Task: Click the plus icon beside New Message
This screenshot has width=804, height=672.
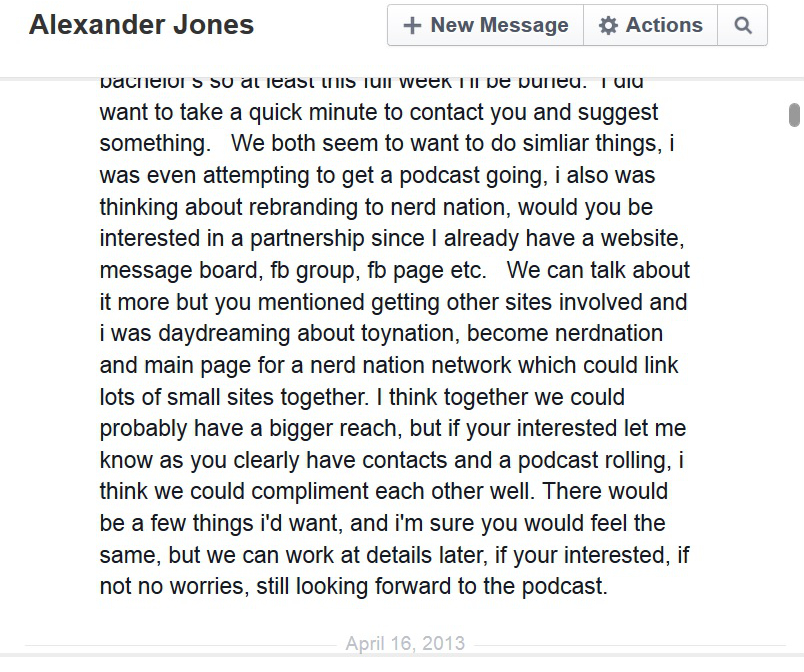Action: tap(412, 26)
